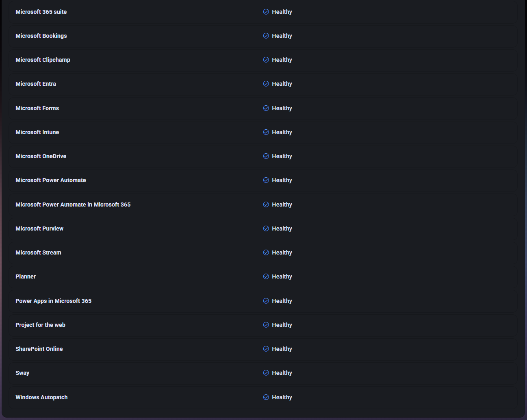The width and height of the screenshot is (527, 420).
Task: Click the status icon in the Planner row
Action: point(266,276)
